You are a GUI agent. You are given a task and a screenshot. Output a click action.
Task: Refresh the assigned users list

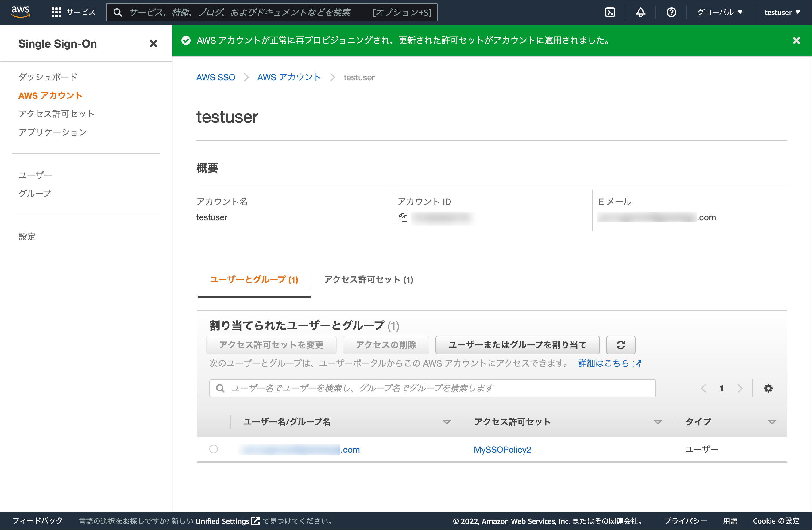point(621,345)
